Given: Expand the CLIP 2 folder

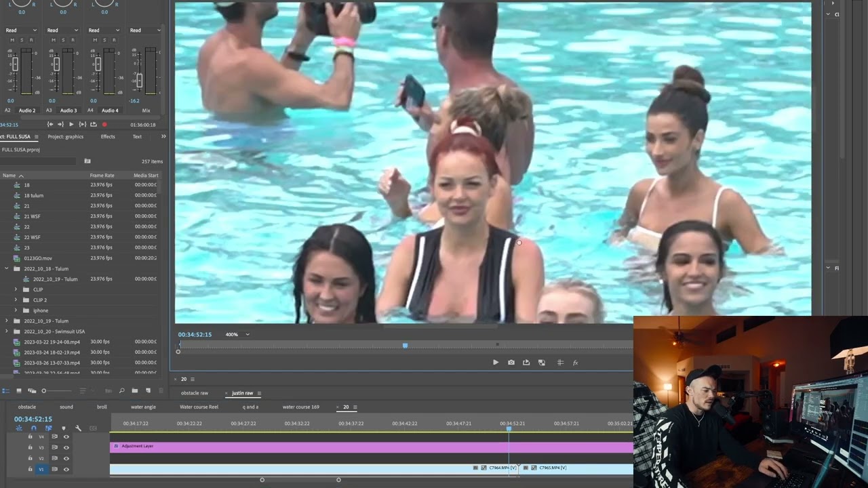Looking at the screenshot, I should 16,300.
